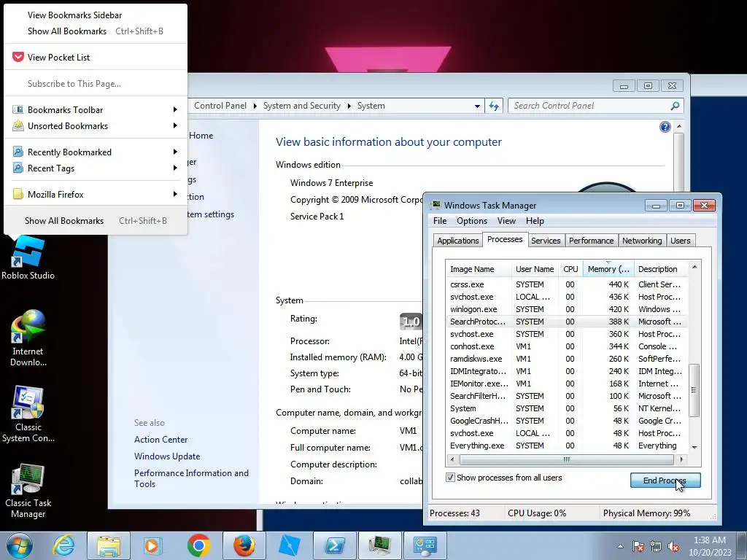Switch to the Performance tab
The height and width of the screenshot is (560, 747).
point(591,241)
